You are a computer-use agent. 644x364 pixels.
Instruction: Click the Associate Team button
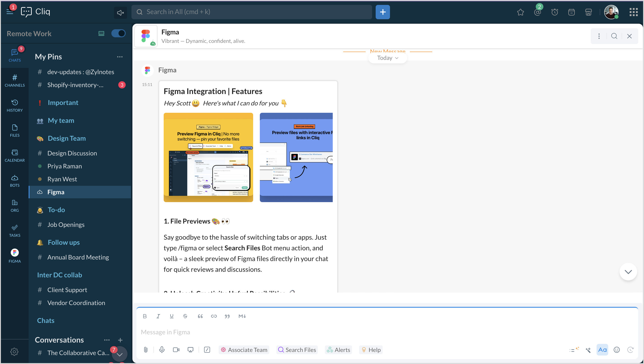coord(244,349)
